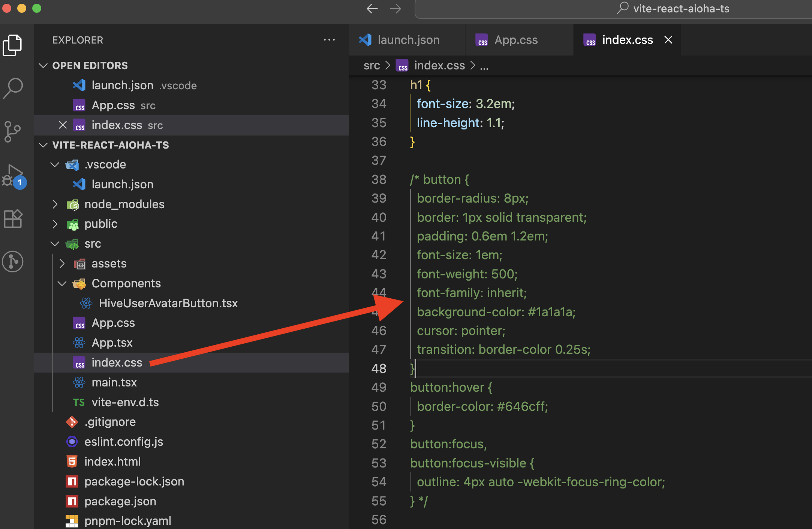Switch to the App.css tab
Image resolution: width=812 pixels, height=529 pixels.
[x=519, y=40]
